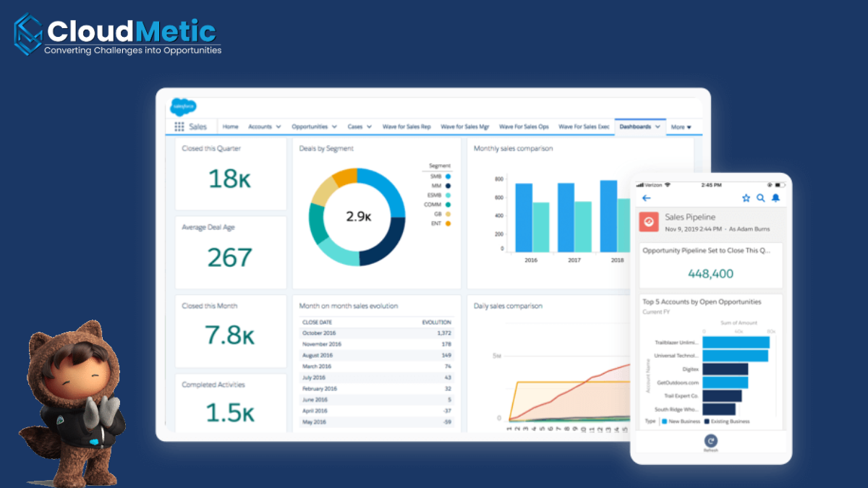Tap the red Sales Pipeline dashboard icon

649,222
